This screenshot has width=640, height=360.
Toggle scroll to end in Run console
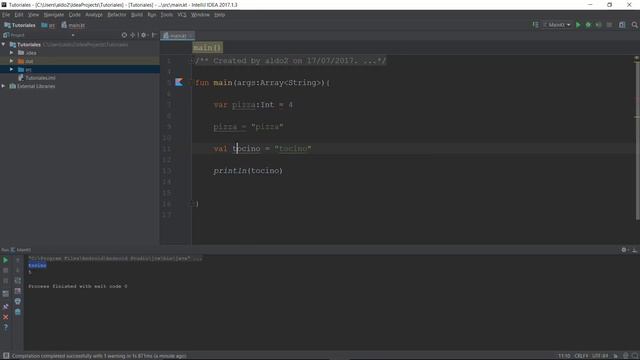pyautogui.click(x=18, y=291)
